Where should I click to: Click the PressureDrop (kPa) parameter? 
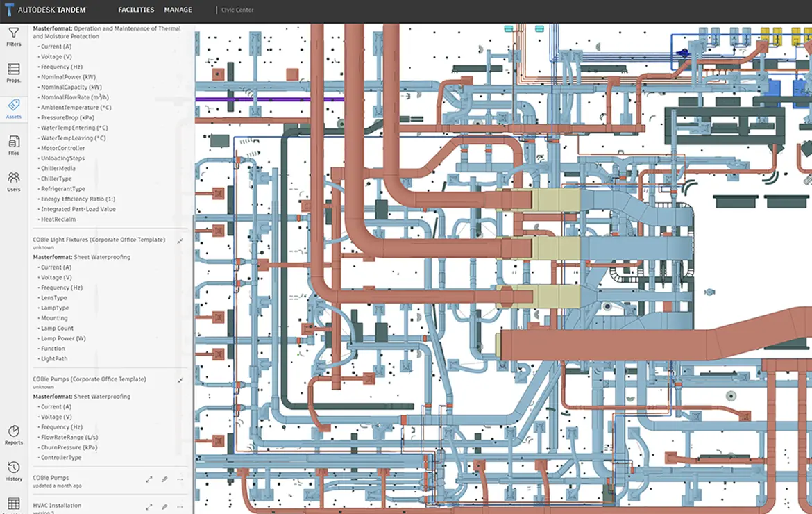point(68,117)
